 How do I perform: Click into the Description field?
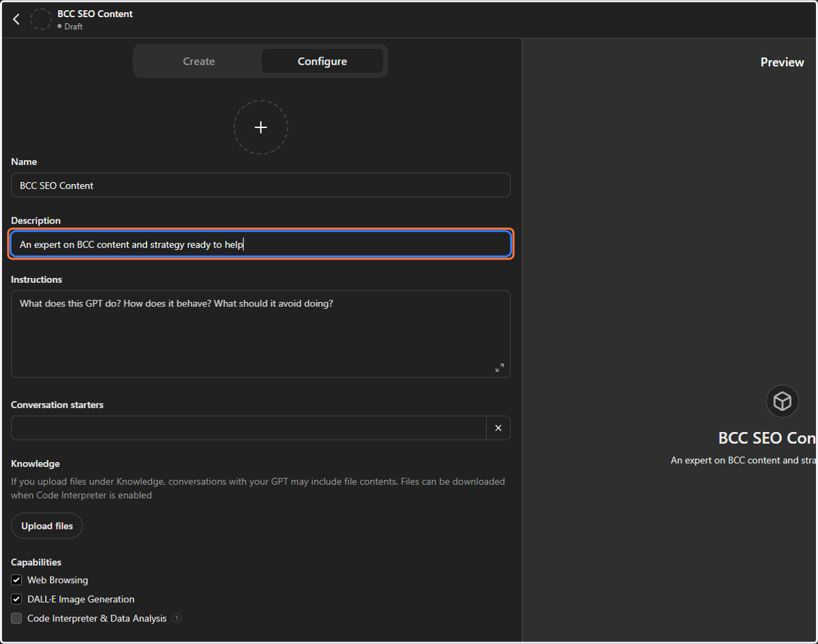(x=260, y=244)
